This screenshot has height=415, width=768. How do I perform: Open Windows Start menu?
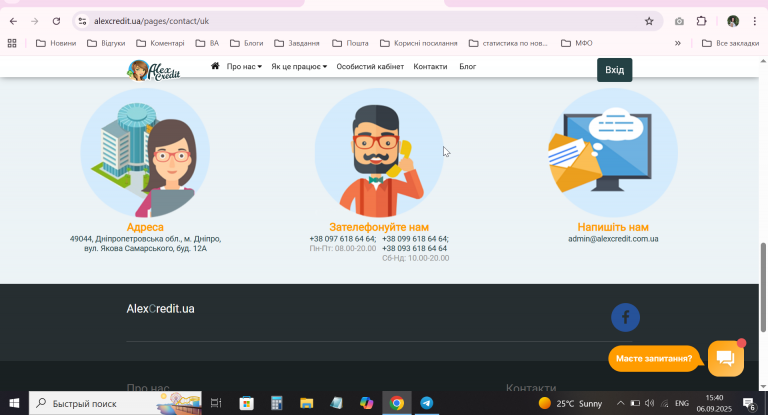pyautogui.click(x=14, y=403)
